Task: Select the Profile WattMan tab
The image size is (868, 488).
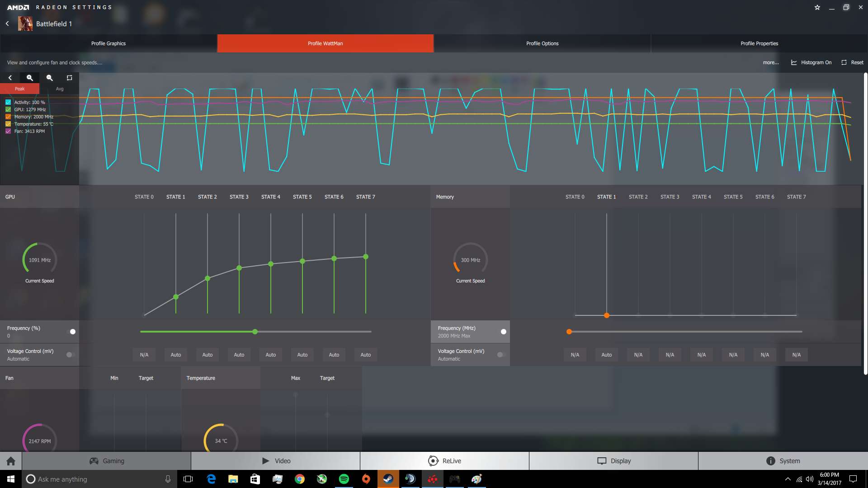Action: pyautogui.click(x=325, y=43)
